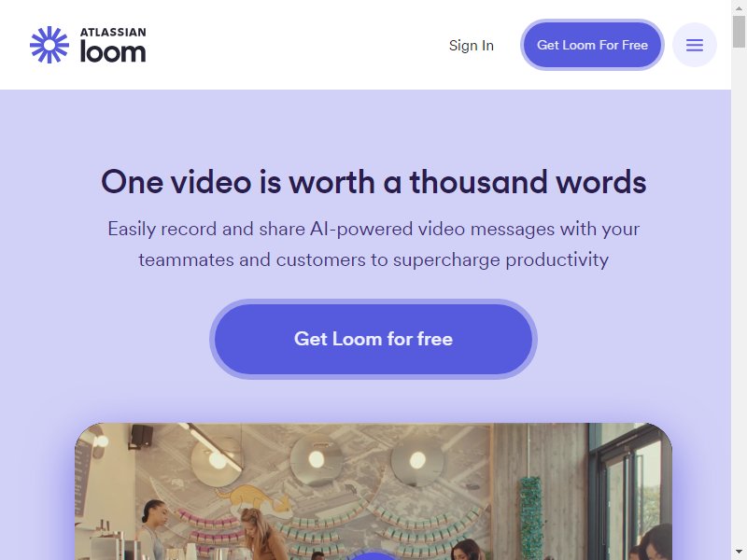The width and height of the screenshot is (747, 560).
Task: Click the wall speaker in the video's top-left
Action: coord(142,436)
